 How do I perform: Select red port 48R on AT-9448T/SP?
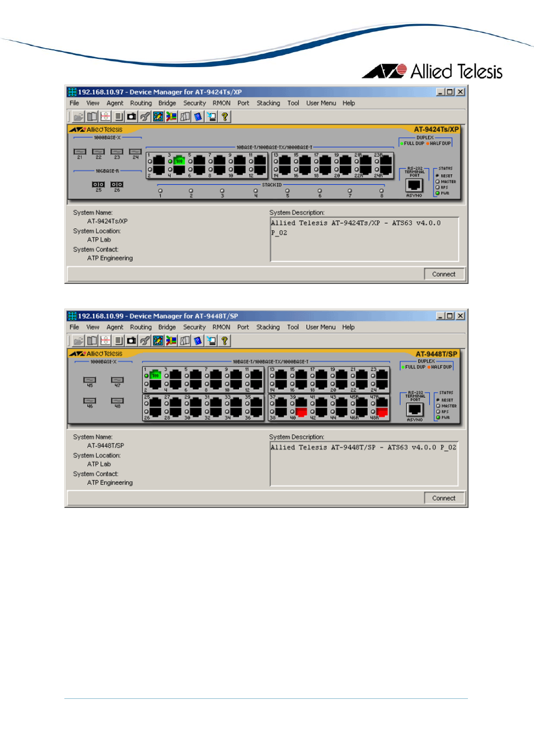[x=382, y=412]
